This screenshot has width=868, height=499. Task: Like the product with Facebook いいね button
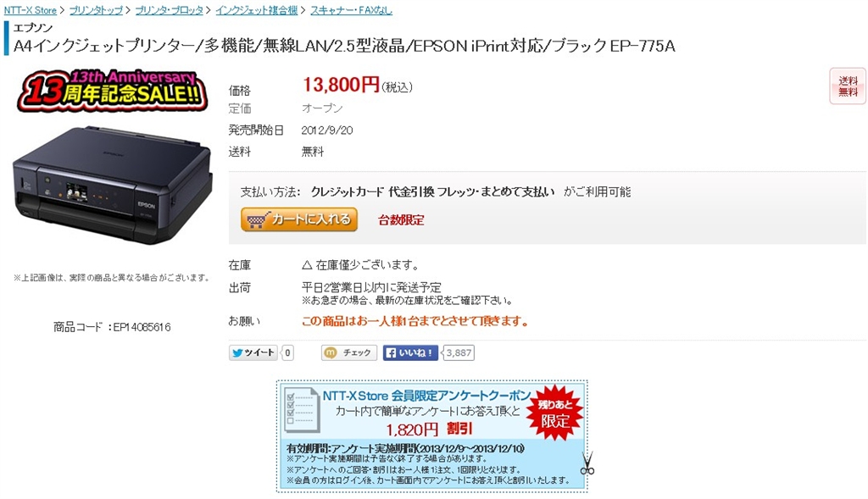click(410, 353)
